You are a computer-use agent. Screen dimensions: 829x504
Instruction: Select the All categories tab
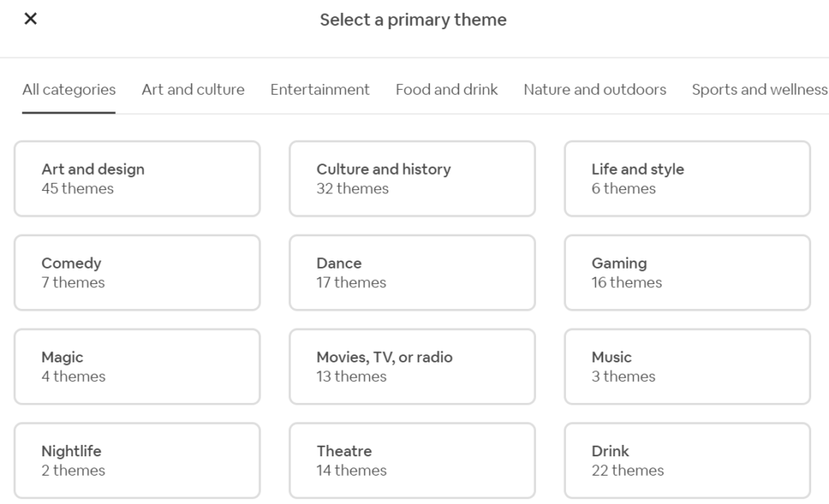[x=69, y=89]
